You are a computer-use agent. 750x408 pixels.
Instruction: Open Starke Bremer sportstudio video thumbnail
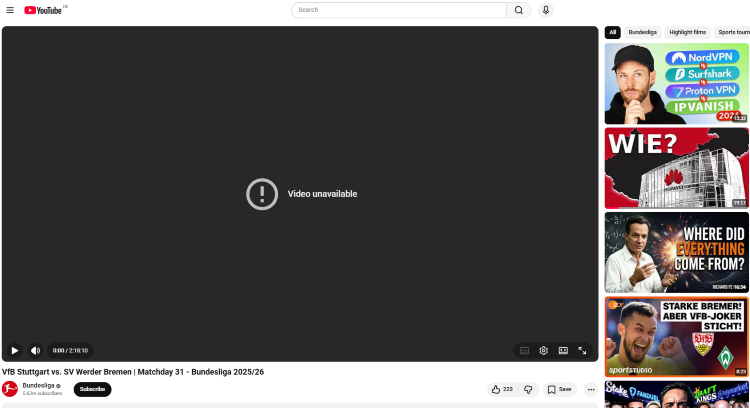[676, 337]
